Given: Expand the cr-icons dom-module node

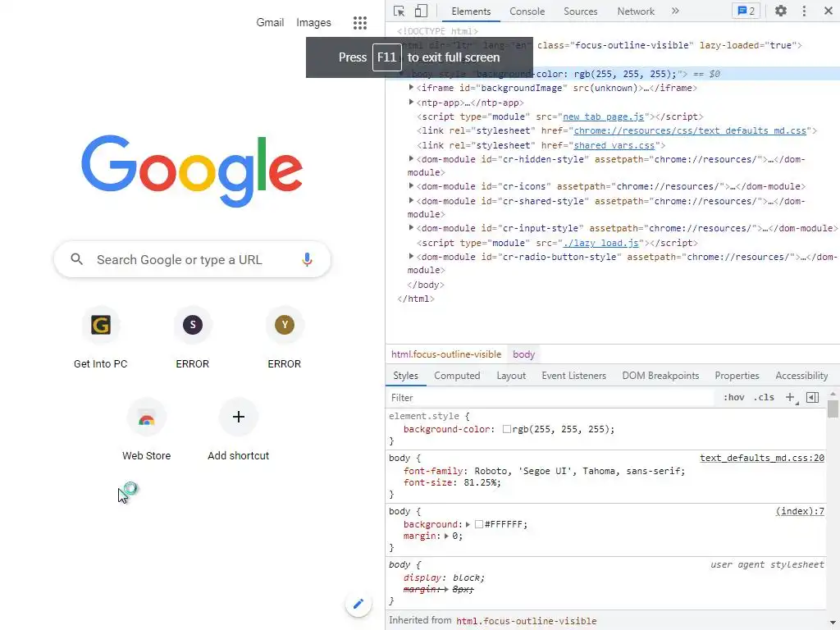Looking at the screenshot, I should (411, 186).
